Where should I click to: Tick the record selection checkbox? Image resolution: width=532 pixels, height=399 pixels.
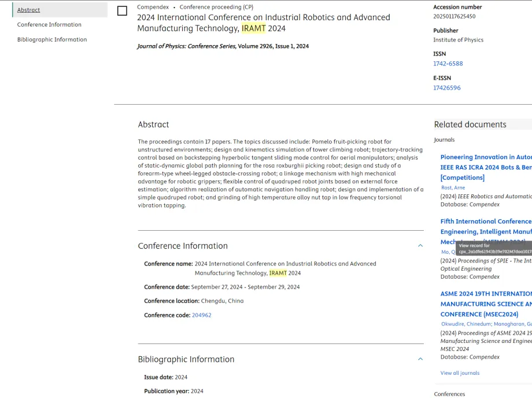122,11
